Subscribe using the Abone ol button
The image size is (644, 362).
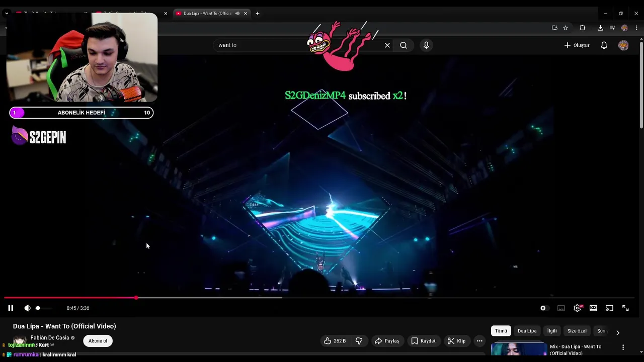pyautogui.click(x=98, y=341)
